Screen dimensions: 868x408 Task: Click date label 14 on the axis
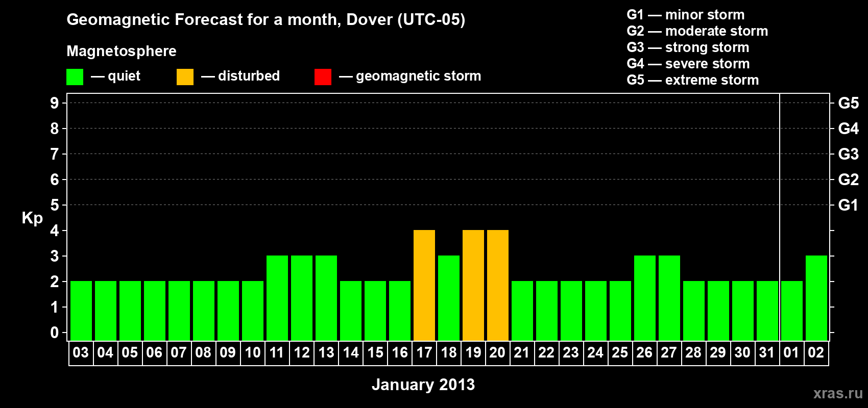(x=350, y=352)
